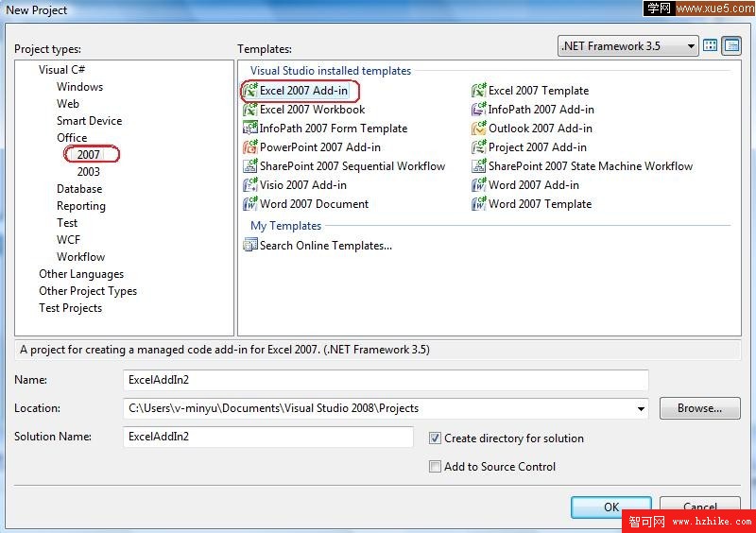Select the Project 2007 Add-in label text
Viewport: 756px width, 533px height.
click(538, 147)
